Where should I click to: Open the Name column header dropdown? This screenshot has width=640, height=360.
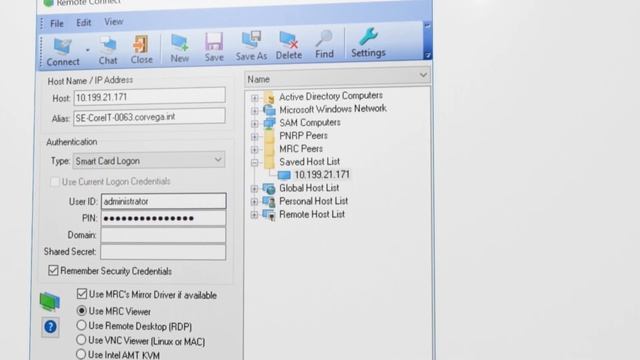423,75
